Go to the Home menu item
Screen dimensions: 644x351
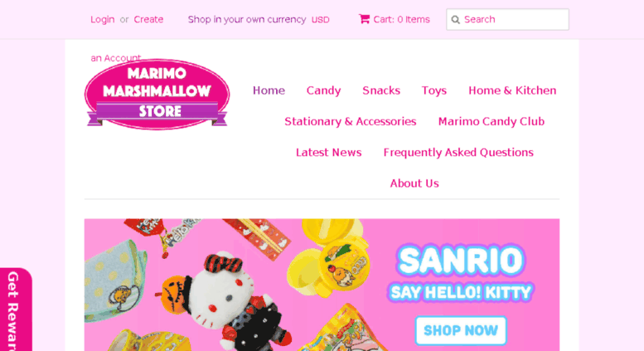point(269,90)
